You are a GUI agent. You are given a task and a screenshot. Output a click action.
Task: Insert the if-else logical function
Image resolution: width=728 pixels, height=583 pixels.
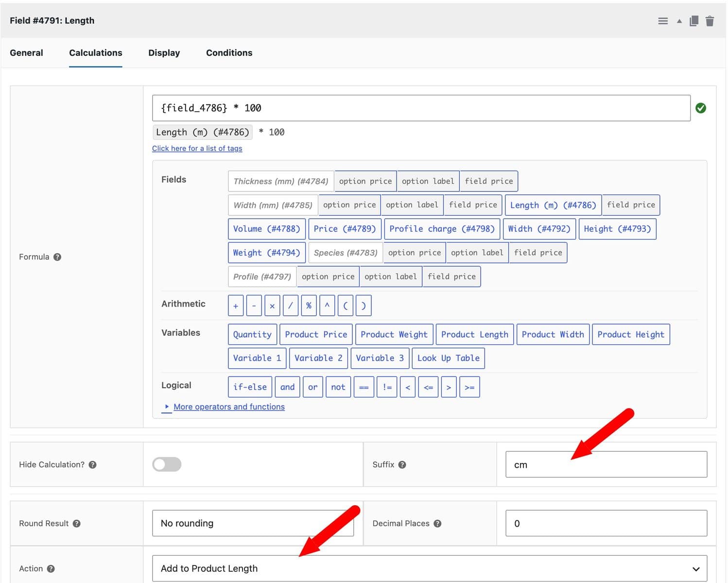(250, 387)
